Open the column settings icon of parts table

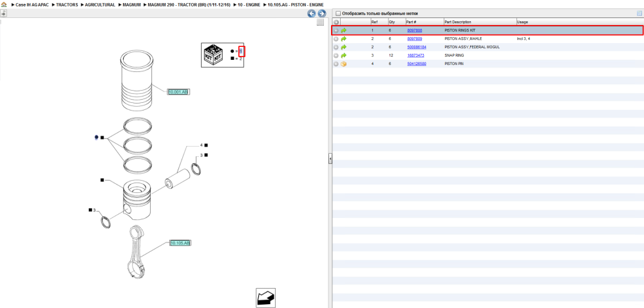639,14
